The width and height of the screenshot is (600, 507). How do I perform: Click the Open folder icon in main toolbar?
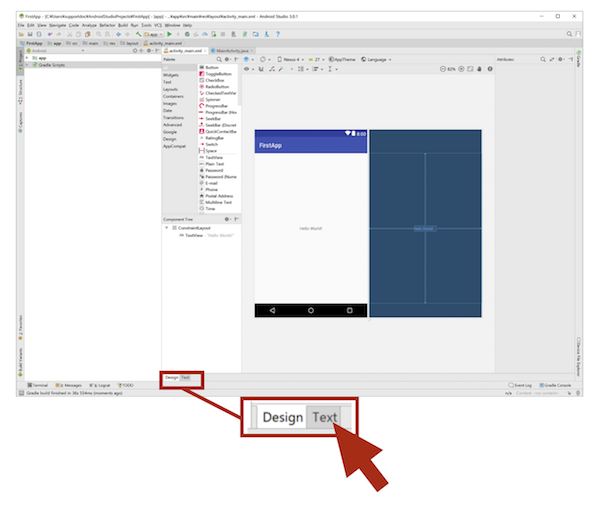pyautogui.click(x=21, y=34)
